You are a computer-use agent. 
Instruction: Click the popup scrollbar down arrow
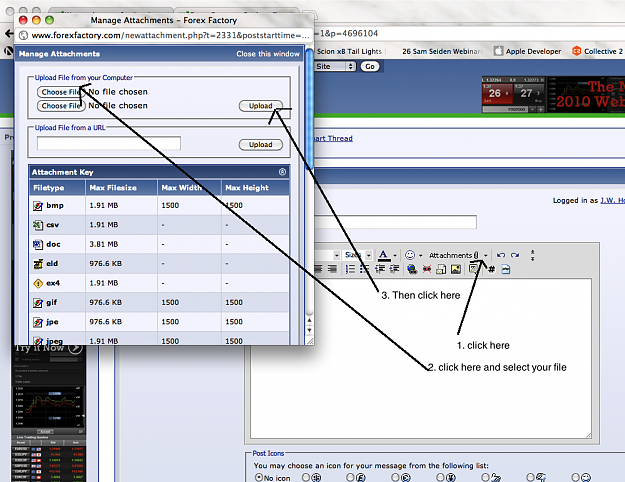[309, 331]
